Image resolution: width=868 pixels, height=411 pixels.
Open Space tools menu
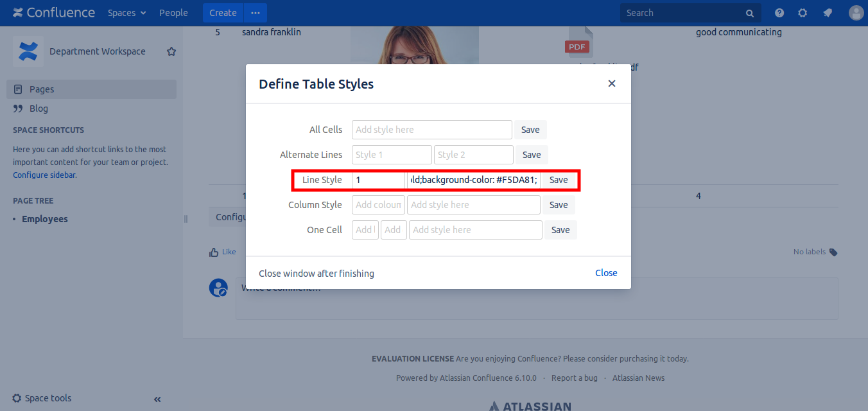point(42,398)
